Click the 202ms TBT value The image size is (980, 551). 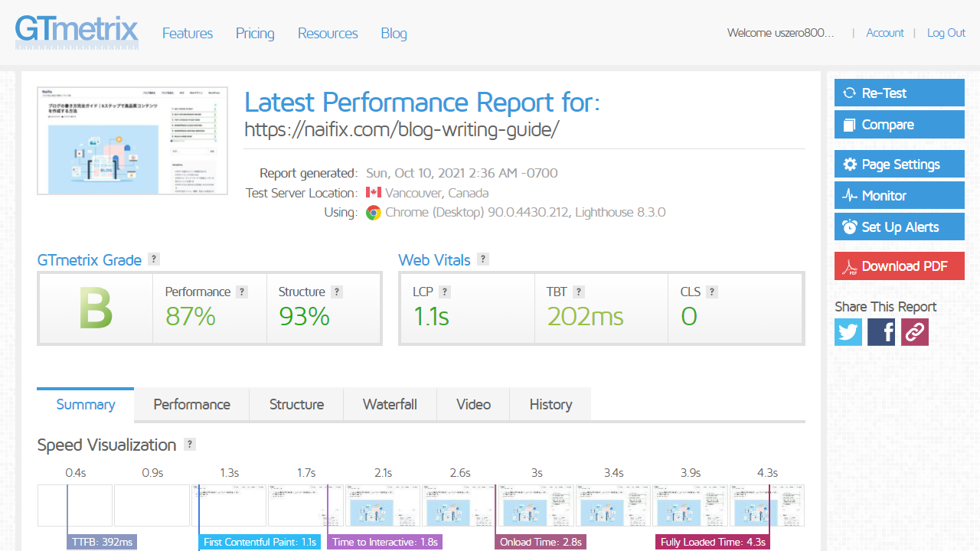585,316
